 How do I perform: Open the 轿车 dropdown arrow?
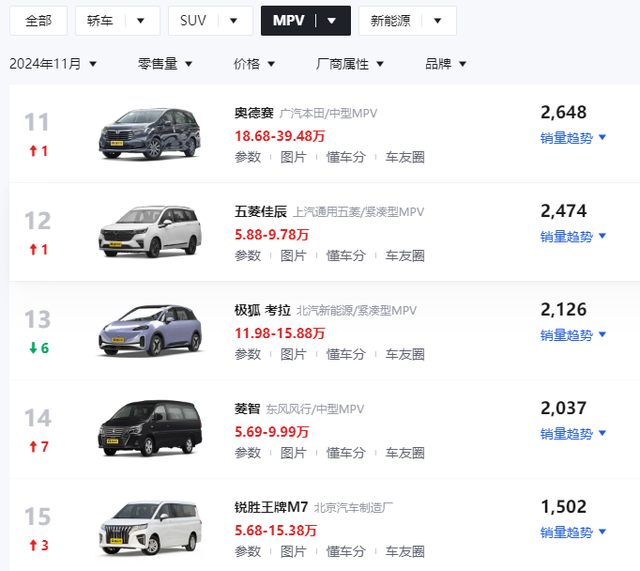pyautogui.click(x=141, y=21)
